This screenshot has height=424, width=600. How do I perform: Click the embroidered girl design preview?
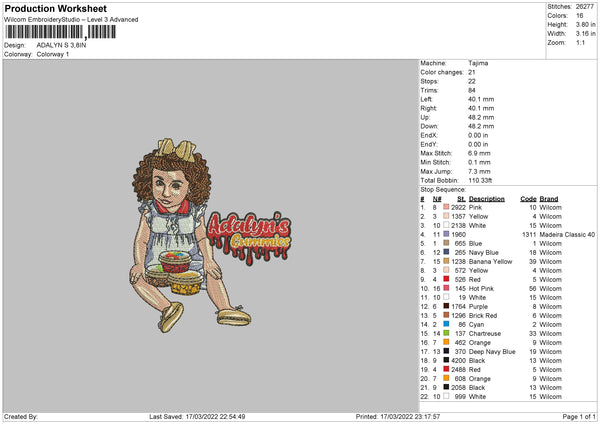pos(190,235)
